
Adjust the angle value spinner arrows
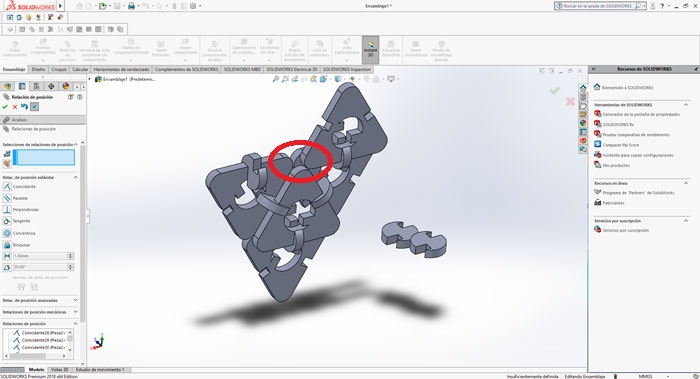[x=71, y=267]
